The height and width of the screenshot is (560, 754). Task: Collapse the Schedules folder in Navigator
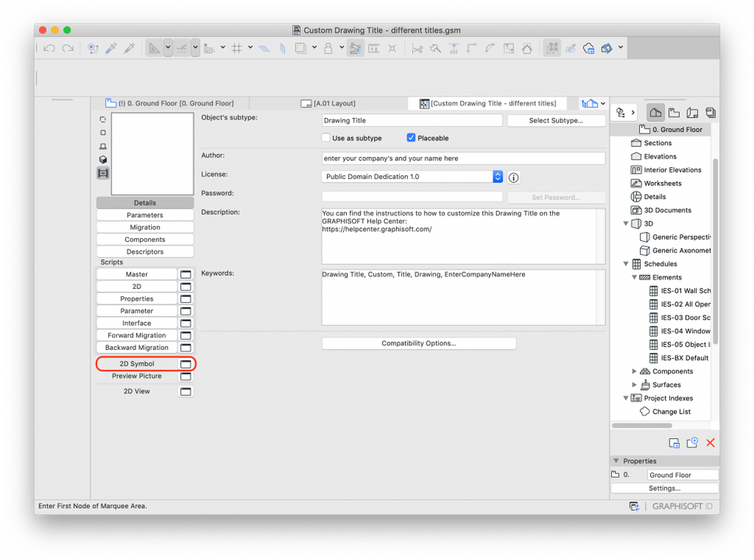tap(626, 264)
